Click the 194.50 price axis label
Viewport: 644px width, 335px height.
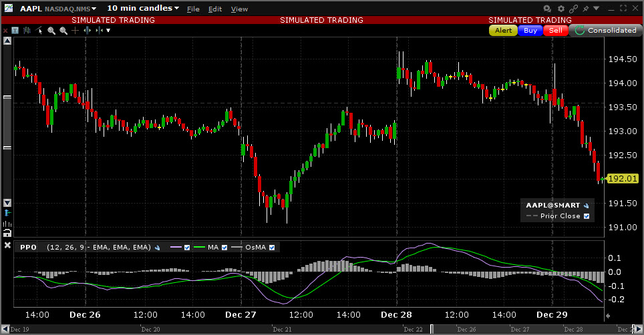pos(623,59)
